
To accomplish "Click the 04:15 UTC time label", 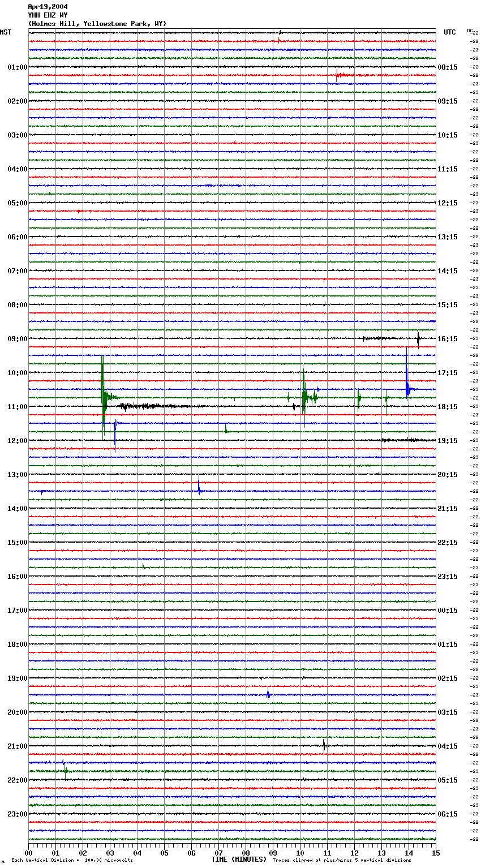I will tap(448, 746).
